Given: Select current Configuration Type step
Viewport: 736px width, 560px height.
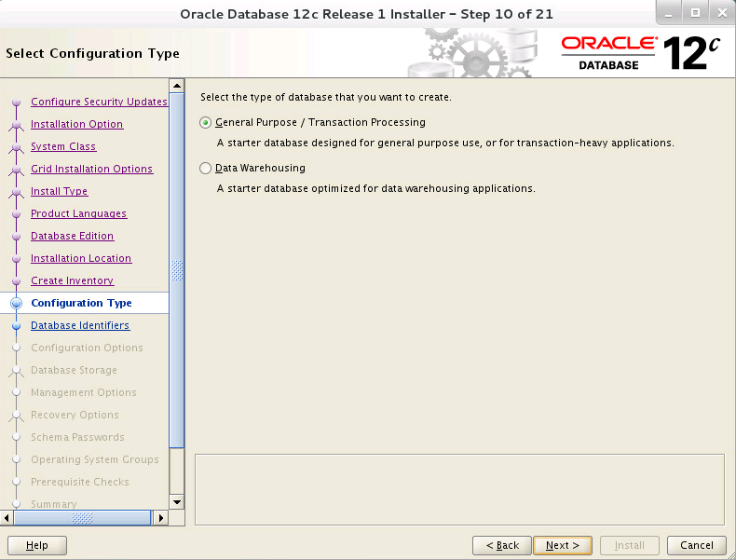Looking at the screenshot, I should [x=81, y=303].
